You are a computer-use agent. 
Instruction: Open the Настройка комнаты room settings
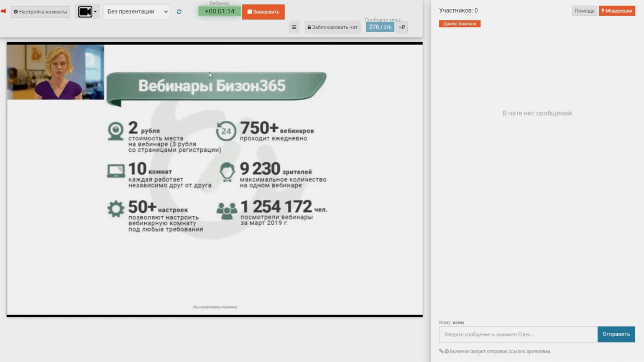tap(40, 12)
